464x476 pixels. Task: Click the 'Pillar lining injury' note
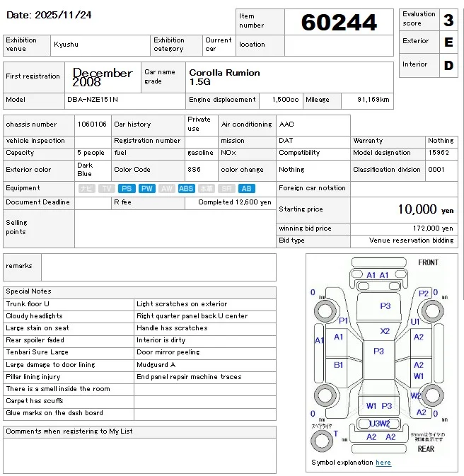(x=33, y=377)
